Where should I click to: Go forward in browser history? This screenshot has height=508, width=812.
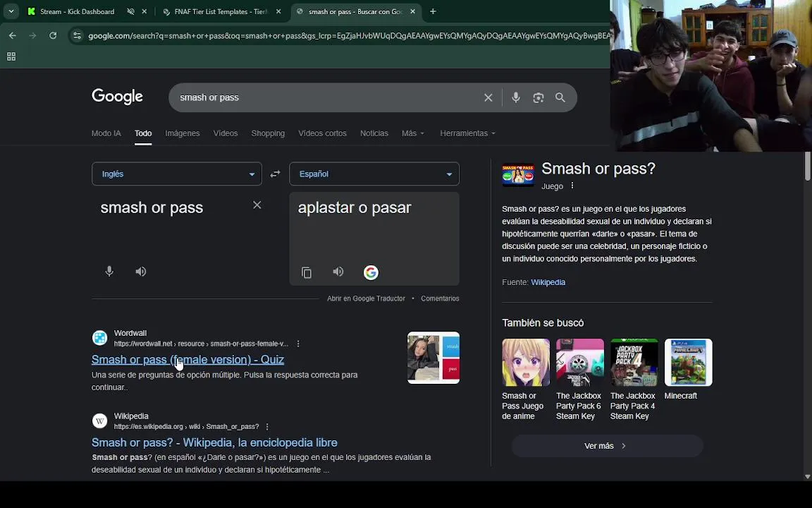pyautogui.click(x=32, y=35)
